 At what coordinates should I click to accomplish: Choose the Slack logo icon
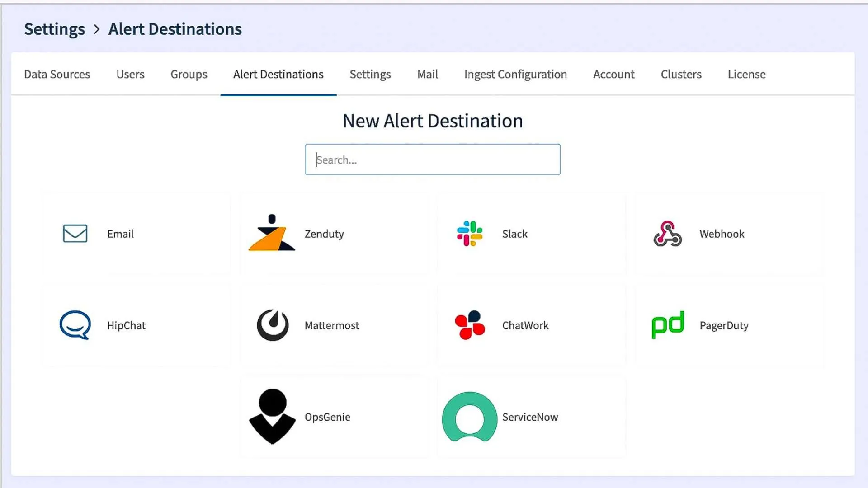[470, 234]
